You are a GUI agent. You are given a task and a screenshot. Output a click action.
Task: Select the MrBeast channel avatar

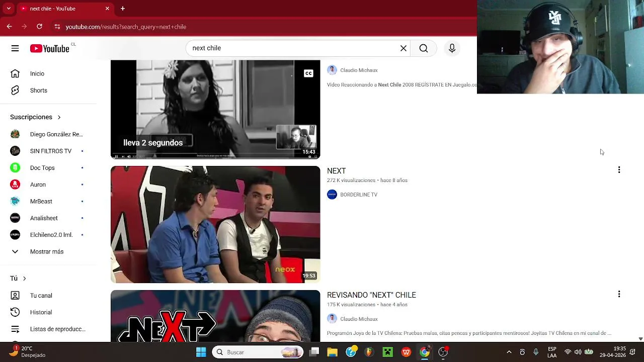pos(15,201)
